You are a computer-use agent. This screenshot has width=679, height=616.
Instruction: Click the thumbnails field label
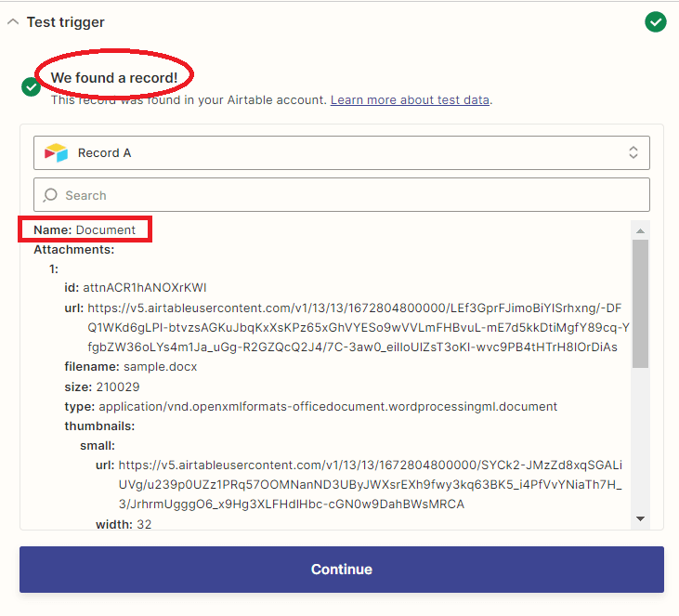[x=99, y=426]
